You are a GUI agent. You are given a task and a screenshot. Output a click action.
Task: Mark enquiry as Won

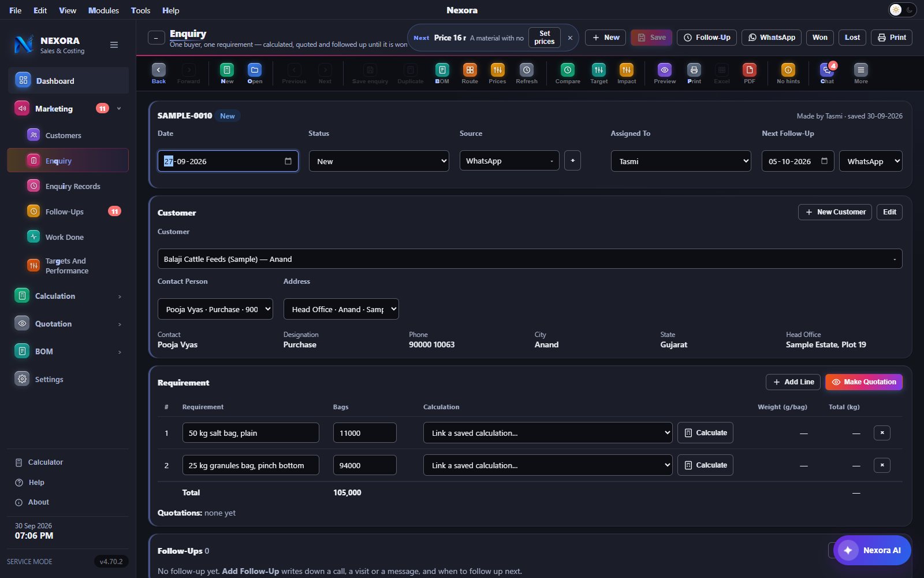tap(820, 38)
